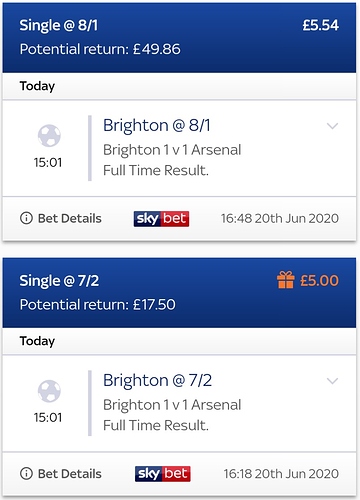Click the £5.54 stake amount
Screen dimensions: 360x500
(321, 25)
